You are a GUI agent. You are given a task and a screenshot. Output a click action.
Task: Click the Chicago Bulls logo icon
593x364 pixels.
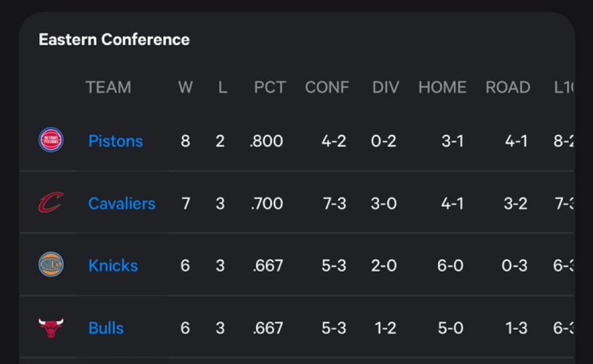coord(51,328)
